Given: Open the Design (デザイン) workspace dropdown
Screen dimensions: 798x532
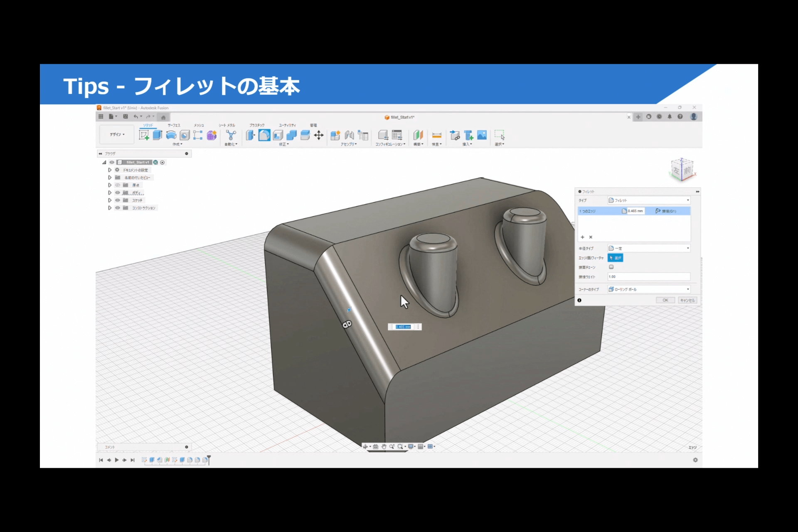Looking at the screenshot, I should point(117,134).
